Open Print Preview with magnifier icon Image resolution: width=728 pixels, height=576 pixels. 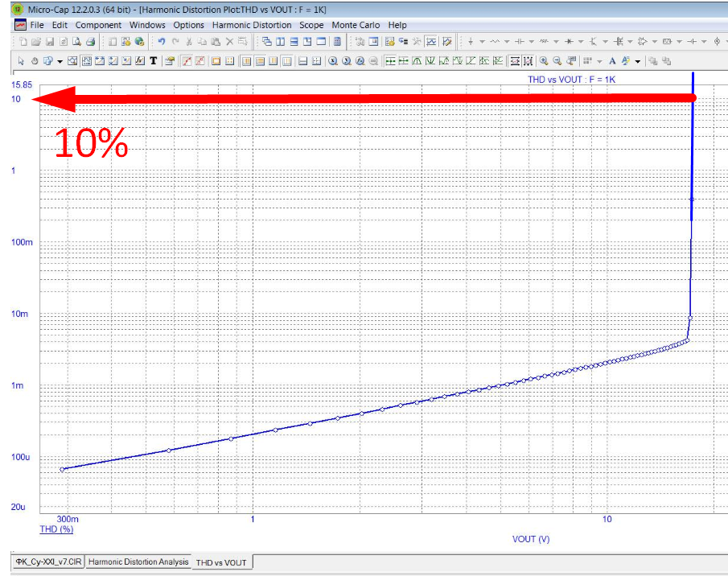point(76,42)
